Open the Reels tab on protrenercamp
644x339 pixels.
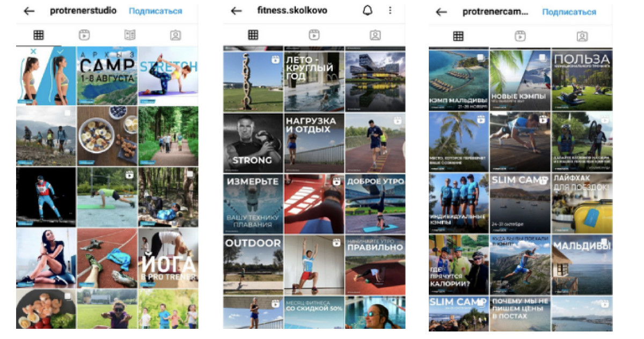point(519,36)
